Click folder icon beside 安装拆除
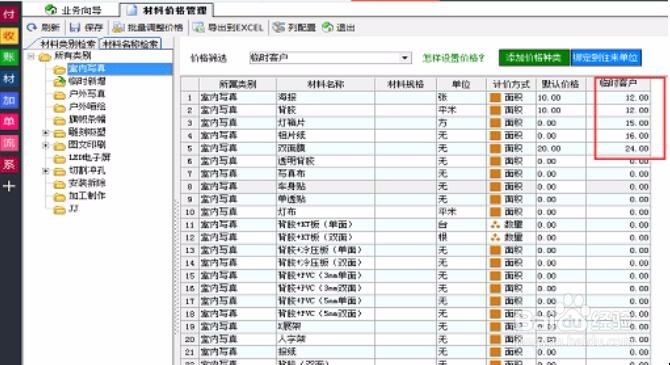 click(x=59, y=184)
